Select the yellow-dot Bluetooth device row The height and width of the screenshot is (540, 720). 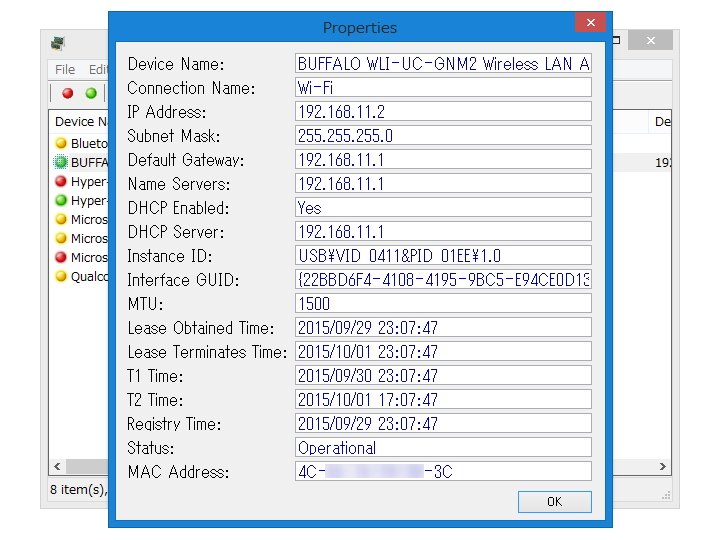(81, 143)
